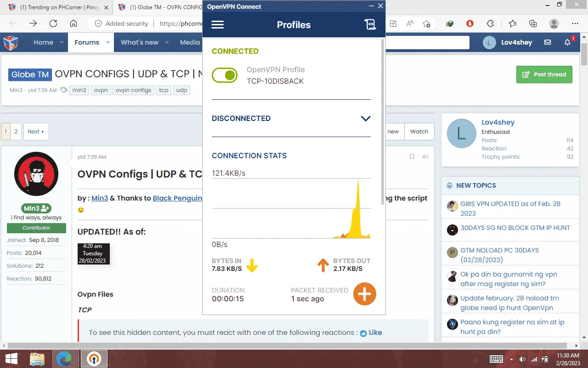Click the OpenVPN window scrollbar
This screenshot has height=368, width=588.
click(383, 122)
